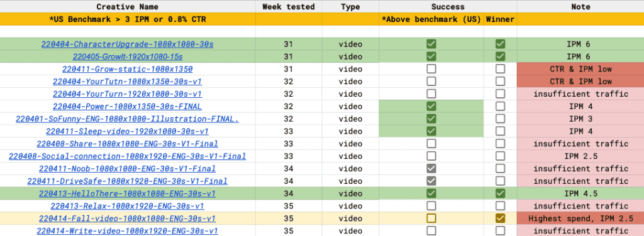Select the Note column header
Image resolution: width=644 pixels, height=236 pixels.
[x=580, y=6]
